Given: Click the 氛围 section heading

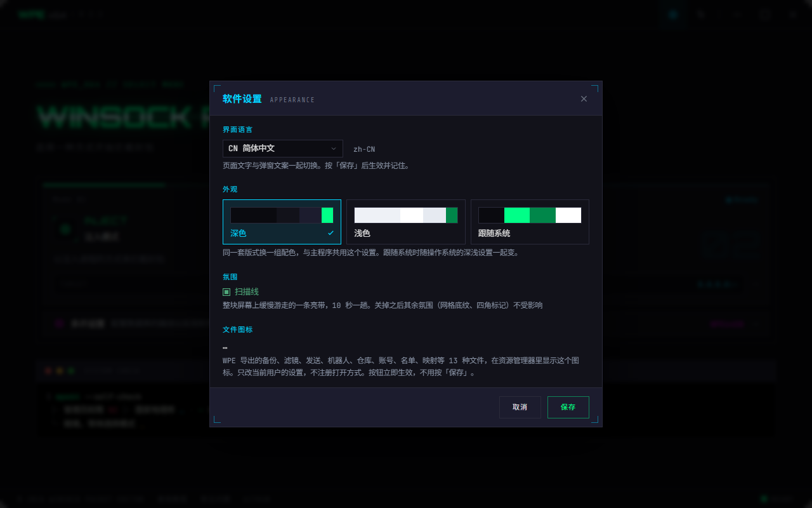Looking at the screenshot, I should pyautogui.click(x=230, y=277).
